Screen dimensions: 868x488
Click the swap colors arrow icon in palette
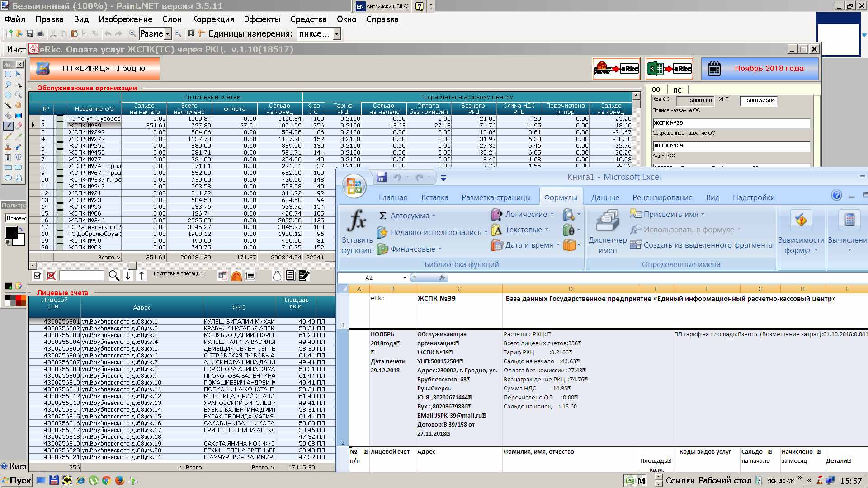coord(21,229)
